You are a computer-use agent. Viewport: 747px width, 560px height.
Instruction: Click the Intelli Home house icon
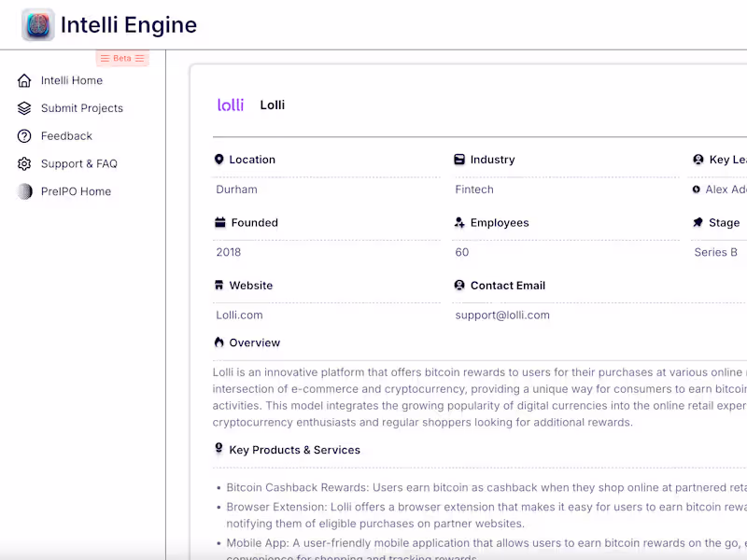(24, 80)
